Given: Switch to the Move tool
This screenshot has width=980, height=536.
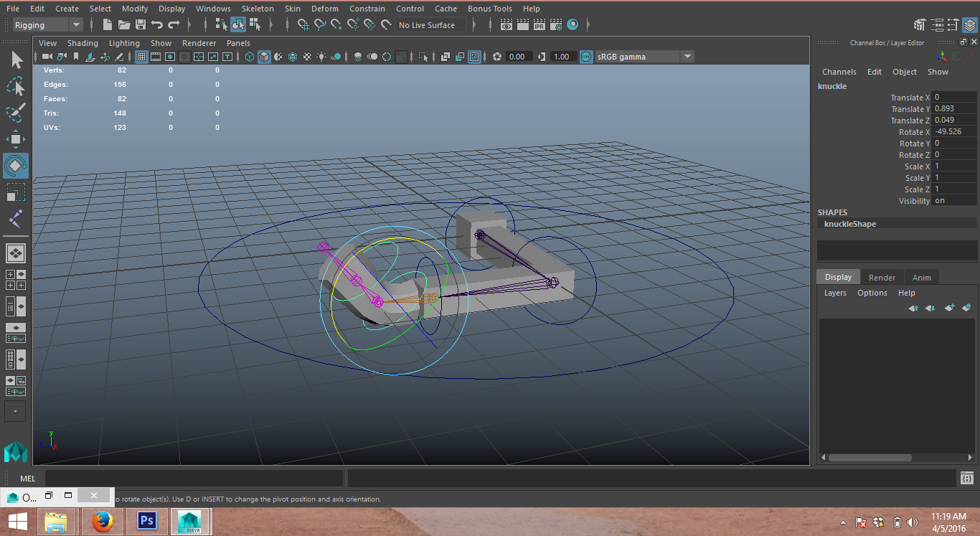Looking at the screenshot, I should tap(16, 139).
